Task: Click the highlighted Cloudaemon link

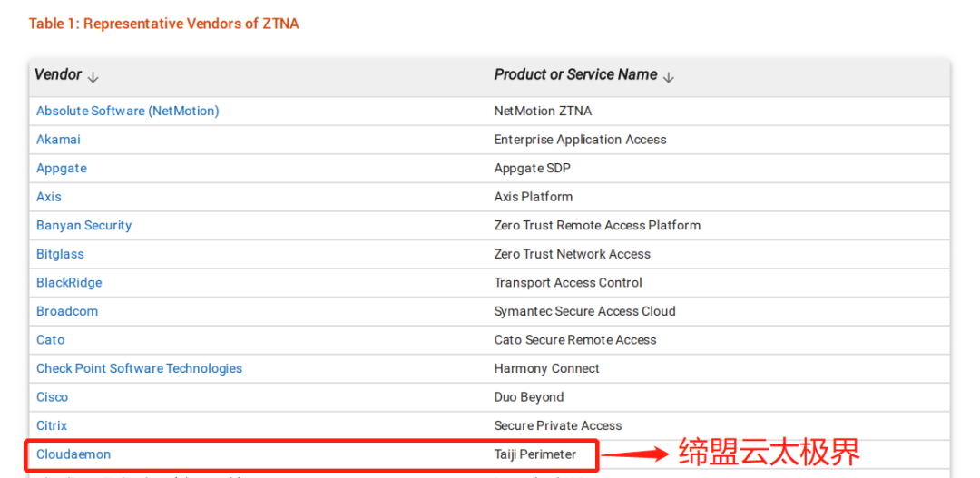Action: (73, 454)
